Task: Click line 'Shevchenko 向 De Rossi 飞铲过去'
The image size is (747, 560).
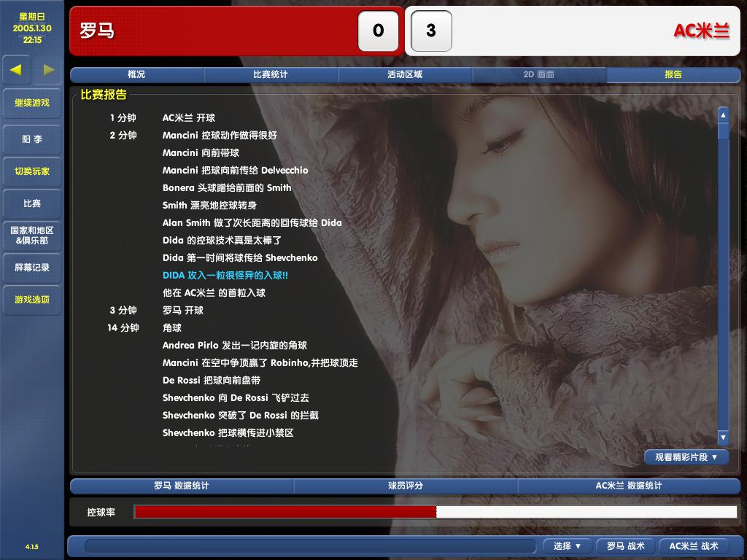Action: (236, 398)
